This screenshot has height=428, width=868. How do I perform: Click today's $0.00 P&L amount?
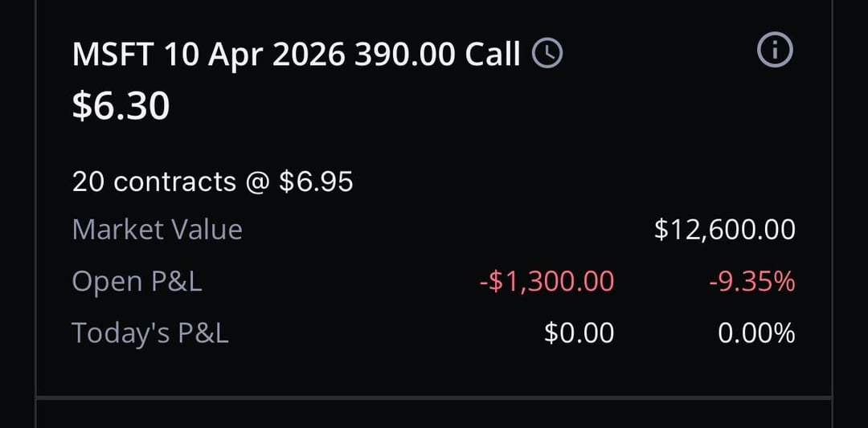click(x=579, y=332)
